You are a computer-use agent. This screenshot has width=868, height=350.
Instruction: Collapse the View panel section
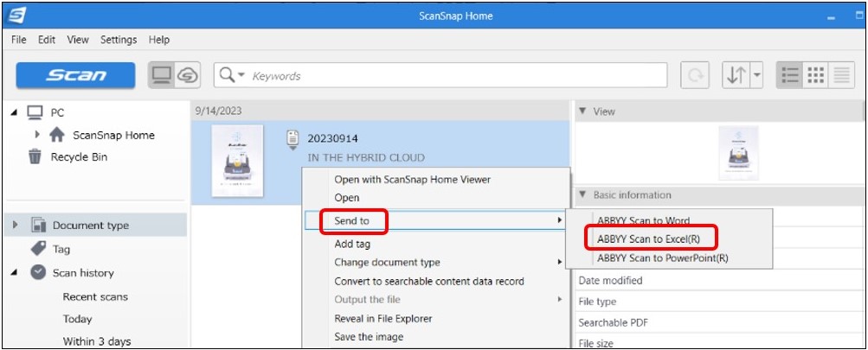pyautogui.click(x=582, y=111)
